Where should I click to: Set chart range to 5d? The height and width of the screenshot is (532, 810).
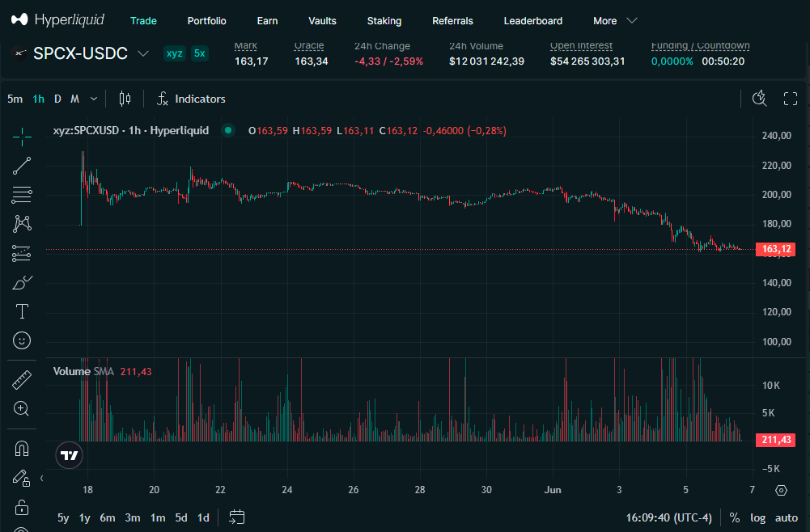[x=181, y=517]
